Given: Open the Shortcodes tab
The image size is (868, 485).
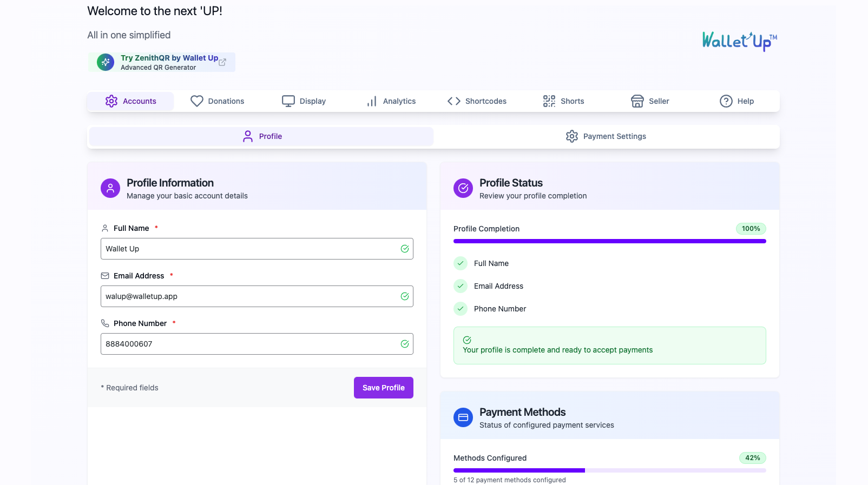Looking at the screenshot, I should (x=477, y=101).
